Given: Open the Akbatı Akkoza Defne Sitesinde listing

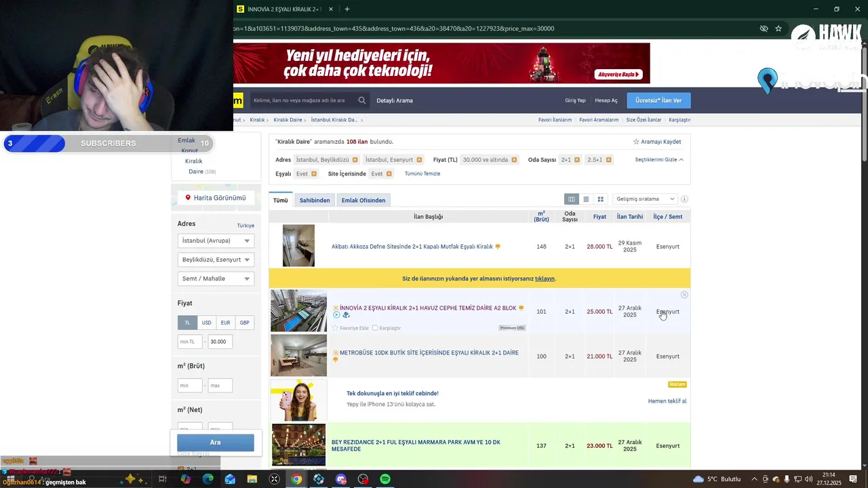Looking at the screenshot, I should (x=412, y=247).
